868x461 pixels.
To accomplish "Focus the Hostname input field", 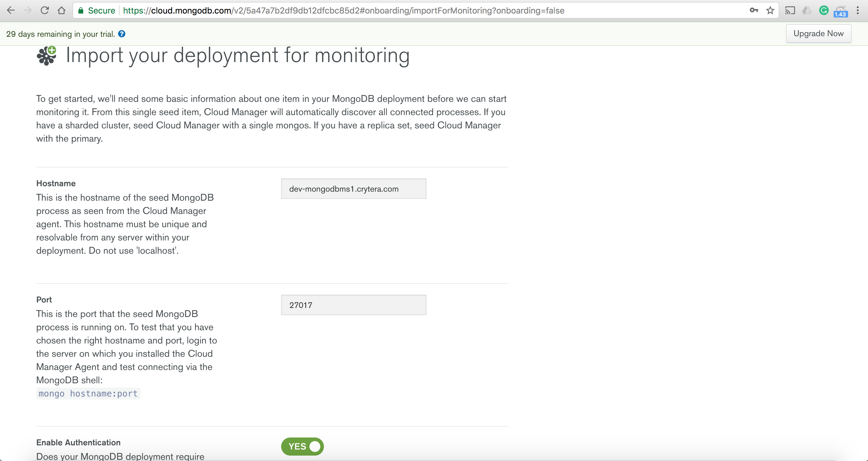I will [x=353, y=189].
